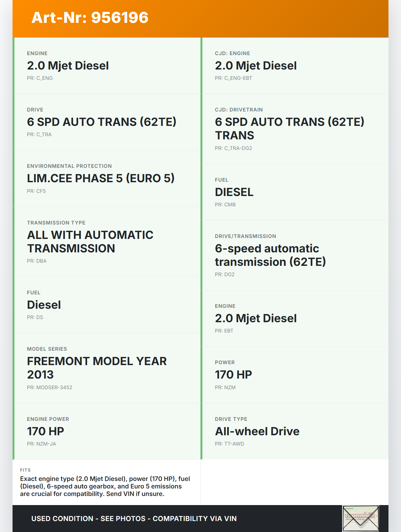This screenshot has width=401, height=532.
Task: Select the CJD: Engine 2.0 Mjet Diesel card
Action: [294, 66]
